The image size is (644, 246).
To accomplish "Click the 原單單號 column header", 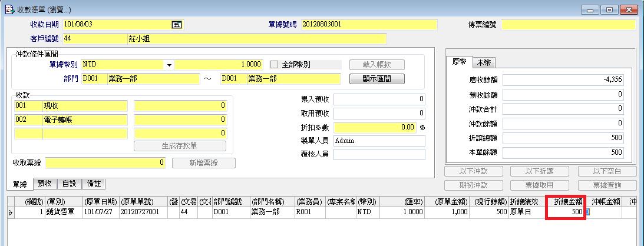I will pos(138,201).
